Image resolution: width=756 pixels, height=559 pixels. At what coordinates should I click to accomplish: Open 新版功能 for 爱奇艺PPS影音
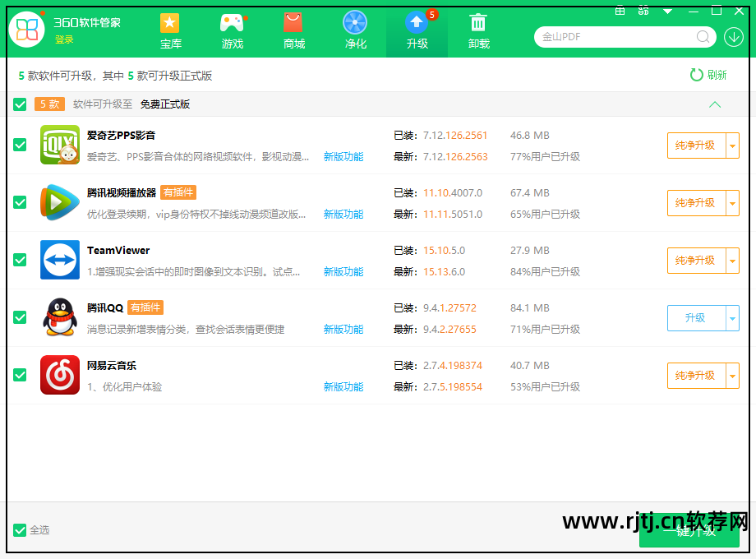click(343, 156)
